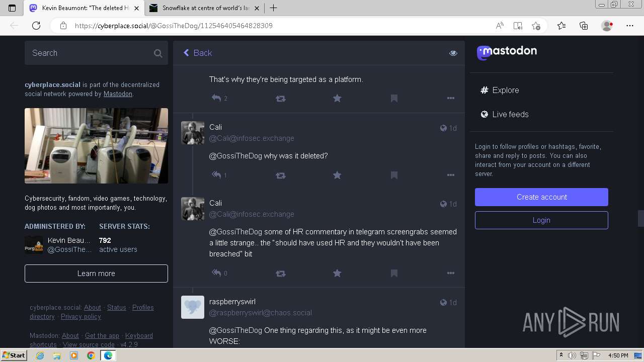Open the Favorites list

[x=561, y=26]
